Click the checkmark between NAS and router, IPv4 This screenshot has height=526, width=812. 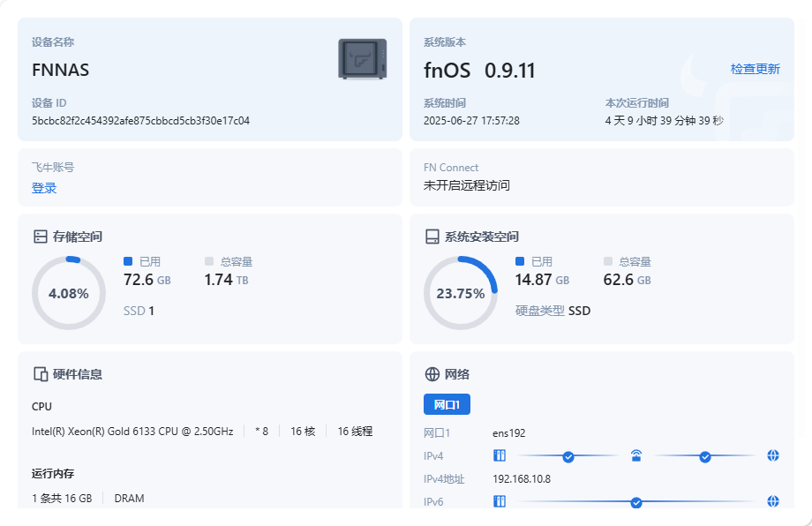point(568,456)
